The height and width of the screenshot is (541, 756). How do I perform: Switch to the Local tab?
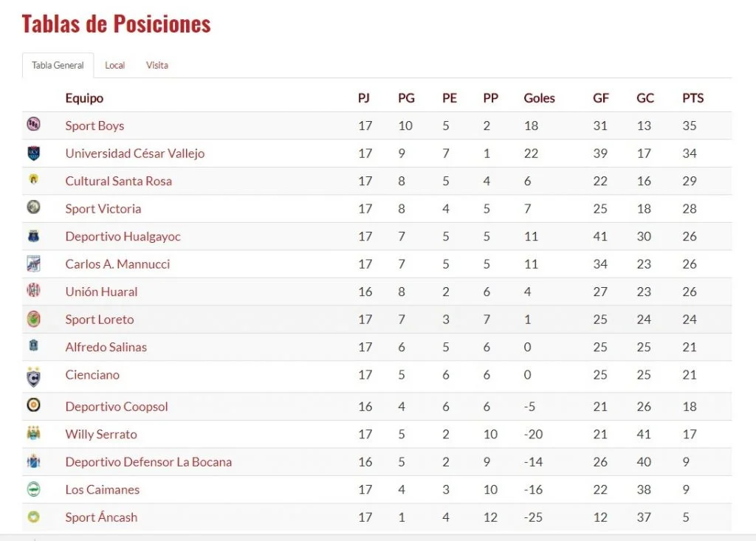pos(114,65)
